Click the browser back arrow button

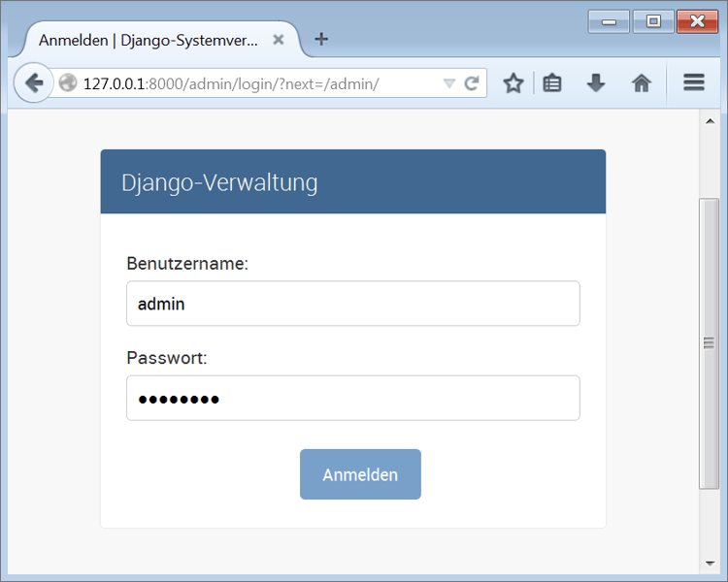pos(34,83)
